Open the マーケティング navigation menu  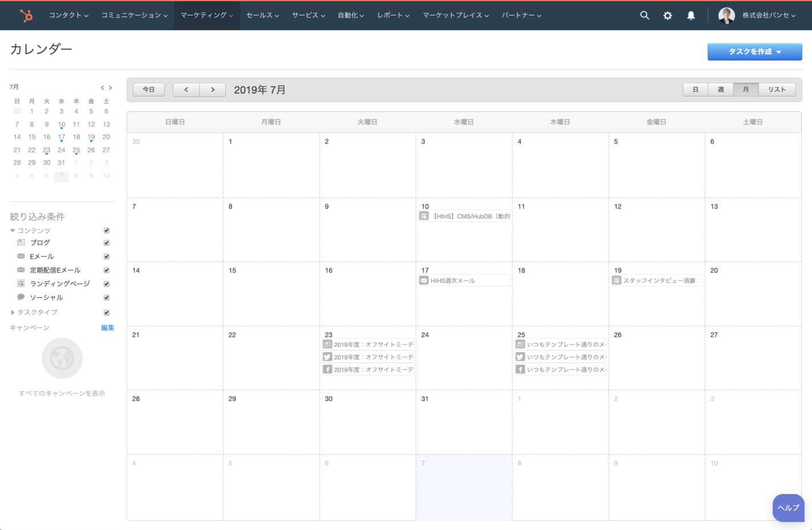(x=206, y=15)
